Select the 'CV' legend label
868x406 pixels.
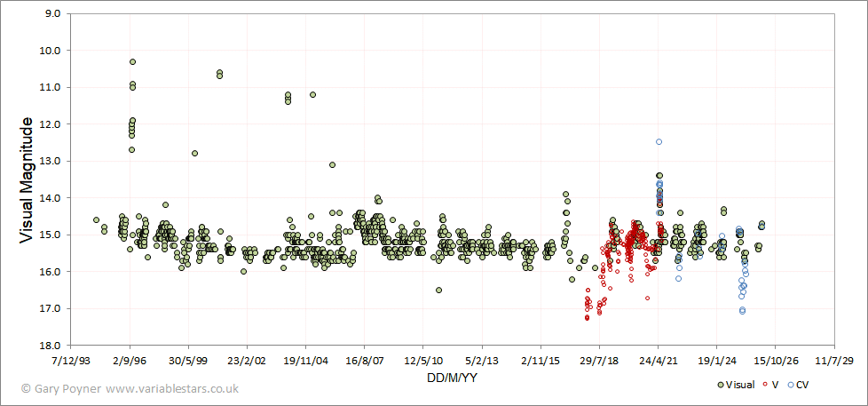802,385
